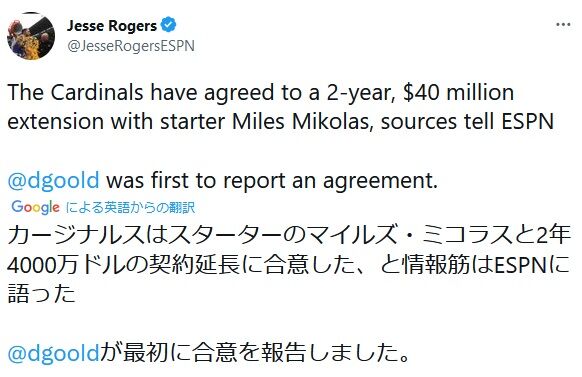Click Jesse Rogers' profile avatar

31,36
